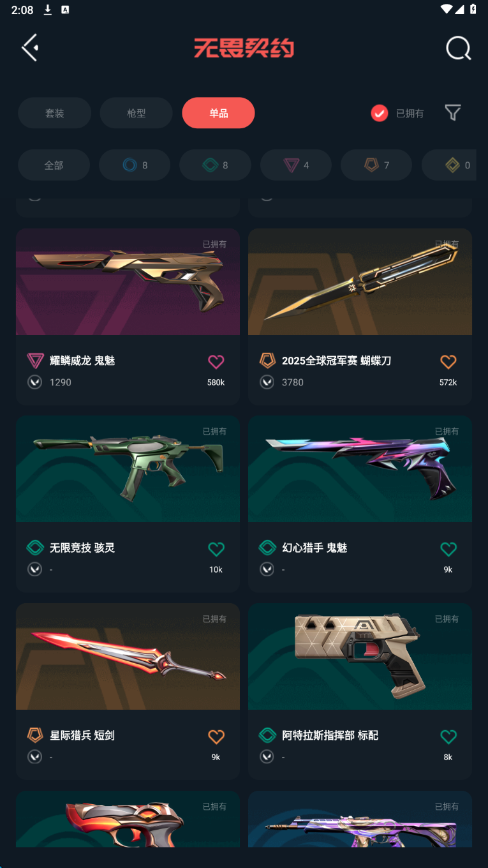This screenshot has width=488, height=868.
Task: Filter by orange pentagon tier 7
Action: tap(376, 165)
